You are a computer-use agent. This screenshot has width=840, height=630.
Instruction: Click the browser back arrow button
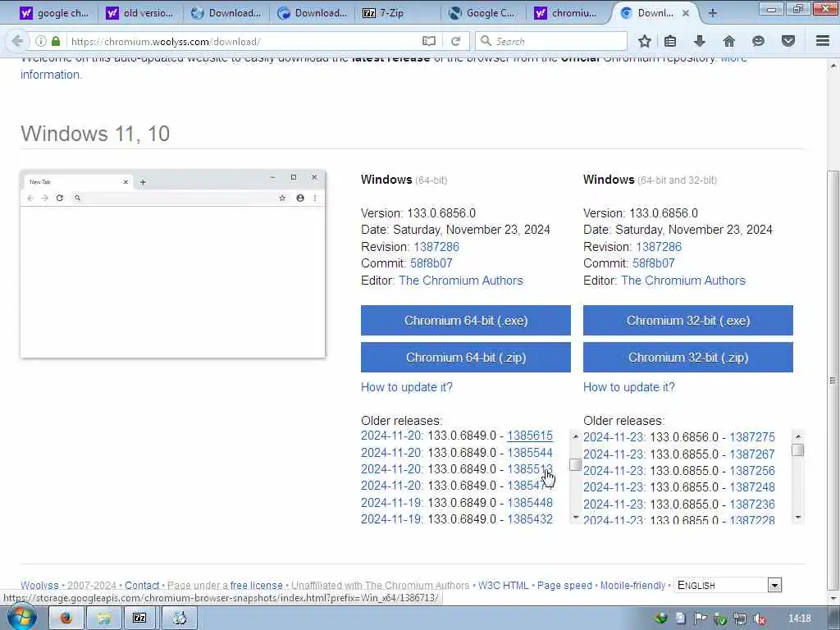click(x=17, y=41)
